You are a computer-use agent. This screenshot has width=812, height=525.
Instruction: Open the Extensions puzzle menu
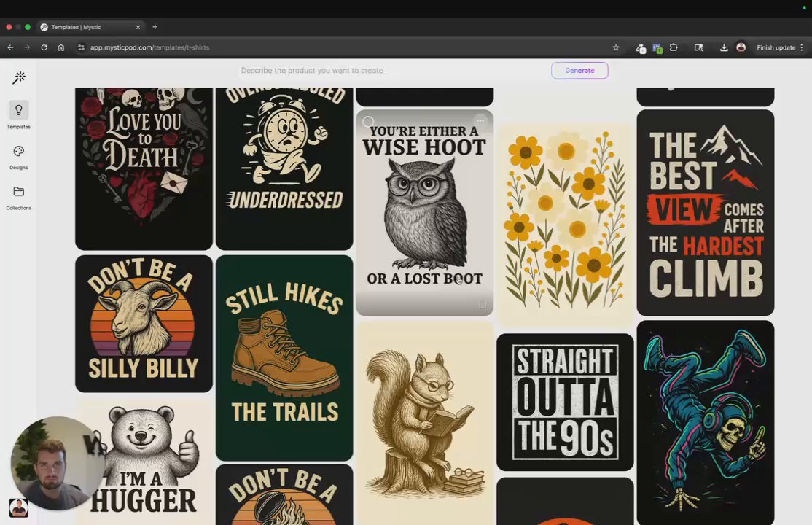(674, 47)
